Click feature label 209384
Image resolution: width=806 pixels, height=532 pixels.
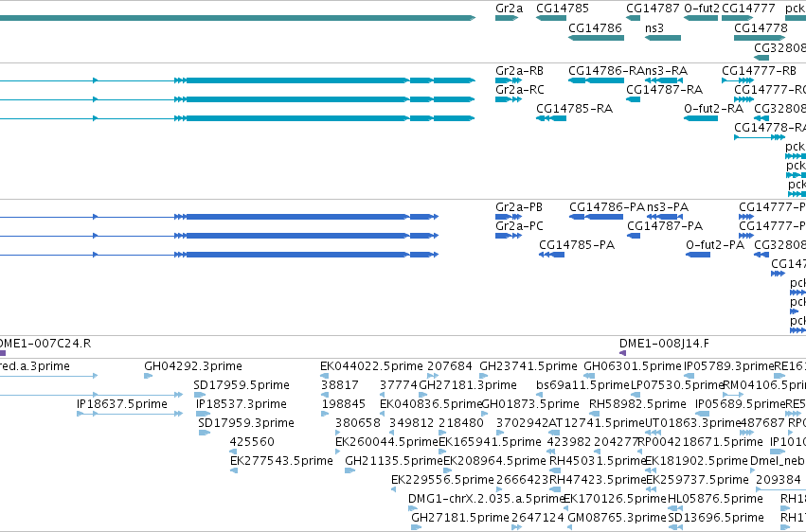point(779,481)
